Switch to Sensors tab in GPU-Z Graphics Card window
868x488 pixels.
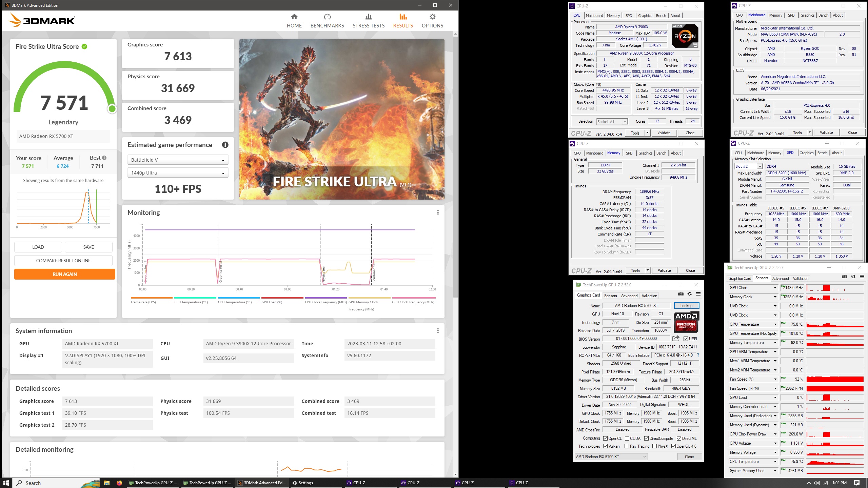(x=610, y=296)
